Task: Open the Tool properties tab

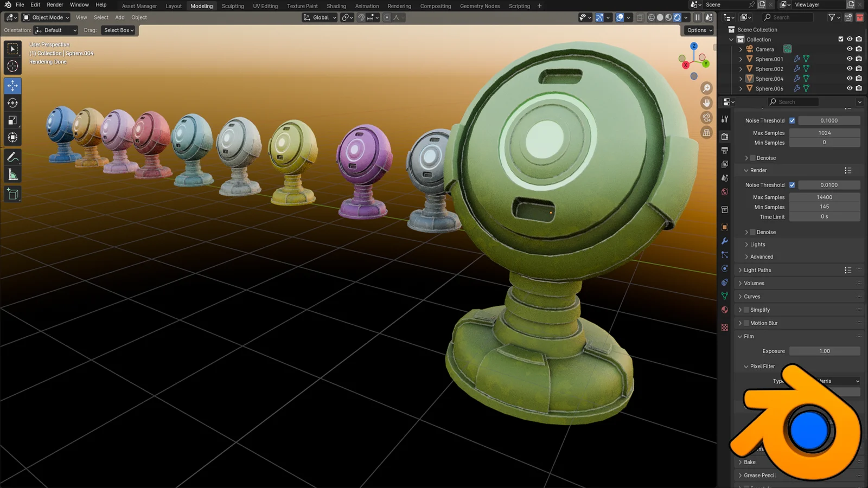Action: point(725,119)
